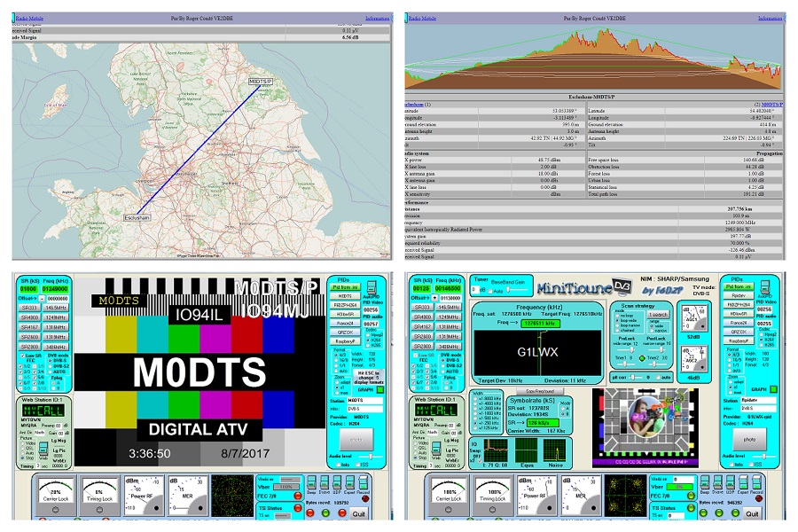Click the Esclusham label on the map

137,217
